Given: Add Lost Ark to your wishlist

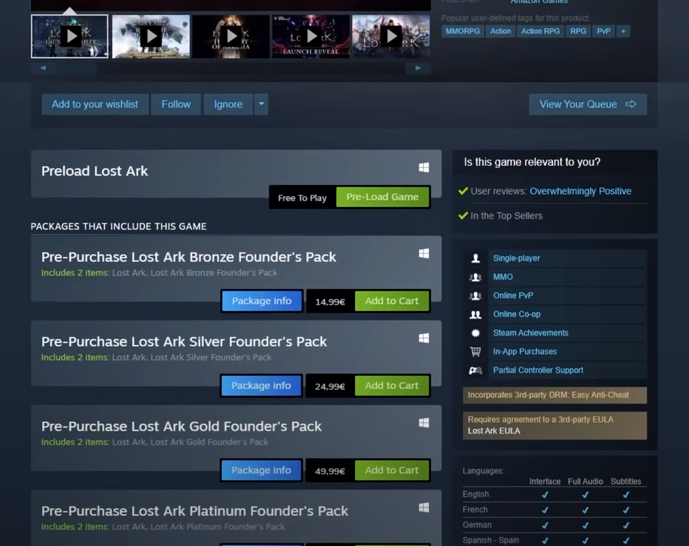Looking at the screenshot, I should [x=95, y=104].
